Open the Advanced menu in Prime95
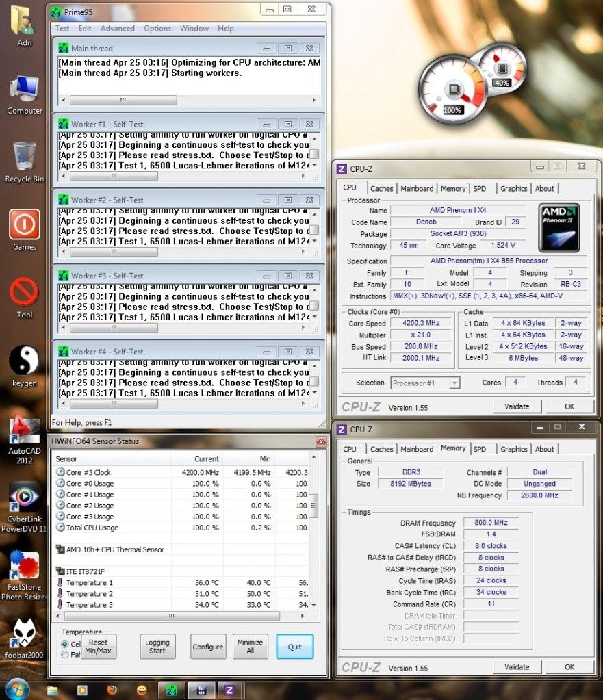The height and width of the screenshot is (700, 603). click(118, 28)
